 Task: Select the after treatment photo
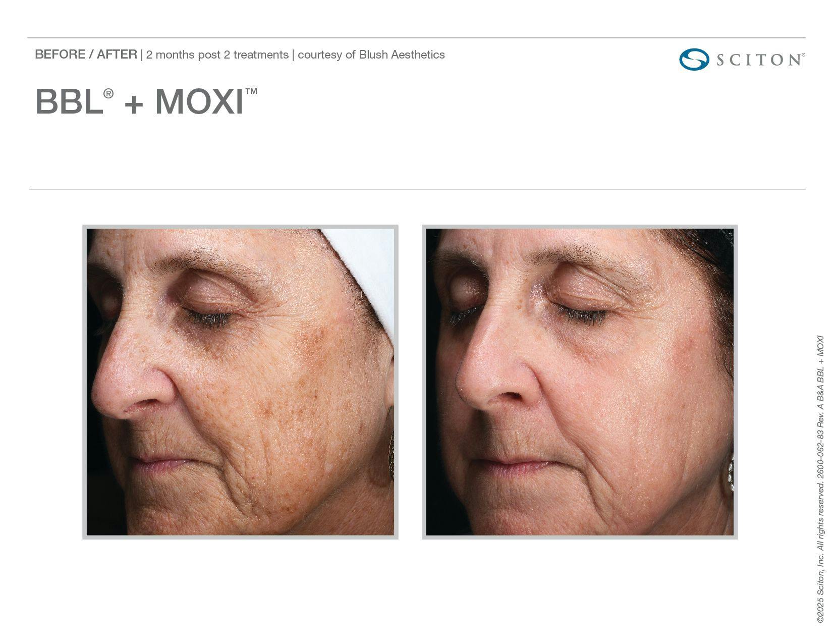(580, 382)
